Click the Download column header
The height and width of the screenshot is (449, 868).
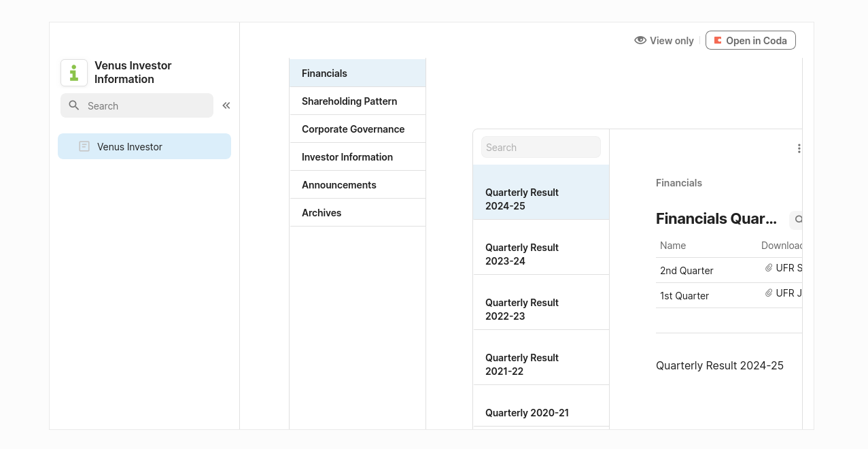point(782,246)
